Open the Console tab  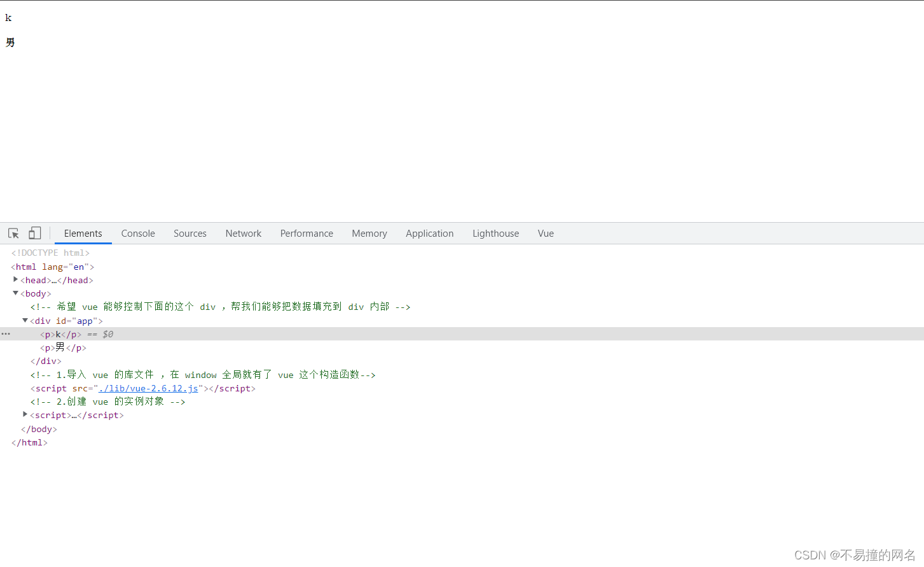(x=138, y=234)
